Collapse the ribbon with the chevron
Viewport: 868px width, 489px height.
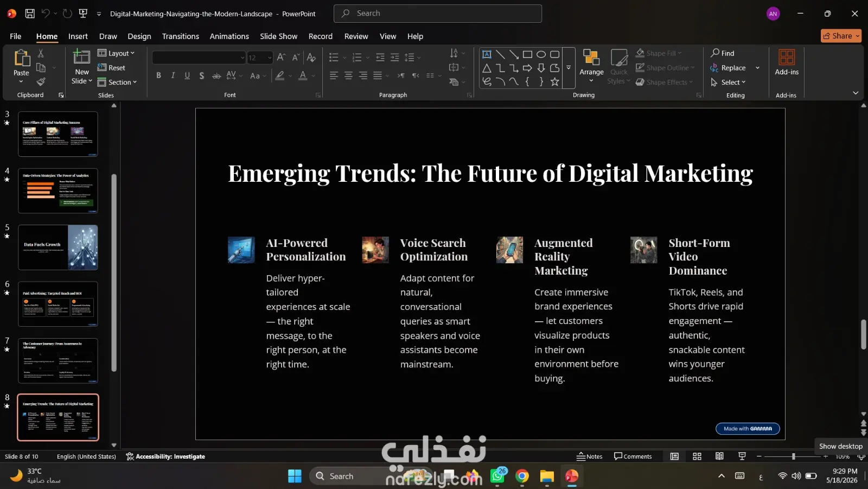point(856,93)
